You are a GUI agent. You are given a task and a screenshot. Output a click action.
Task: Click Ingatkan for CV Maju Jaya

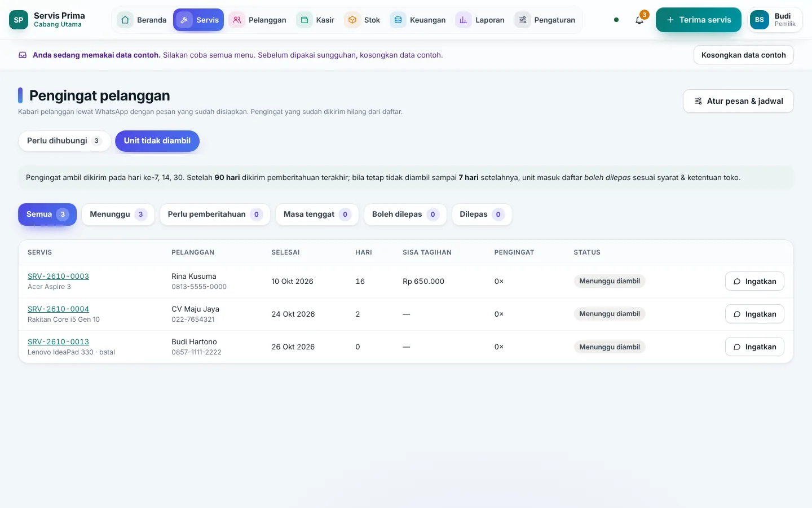(x=754, y=314)
